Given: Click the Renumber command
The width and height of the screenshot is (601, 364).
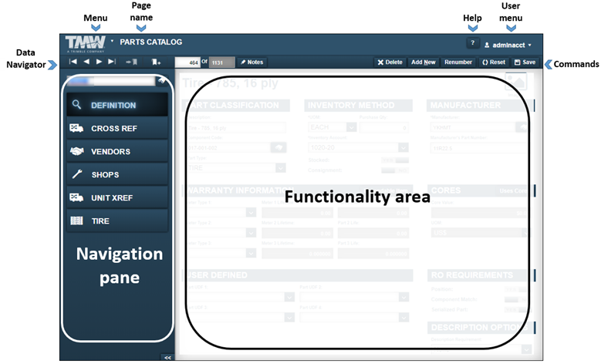Looking at the screenshot, I should pos(458,62).
